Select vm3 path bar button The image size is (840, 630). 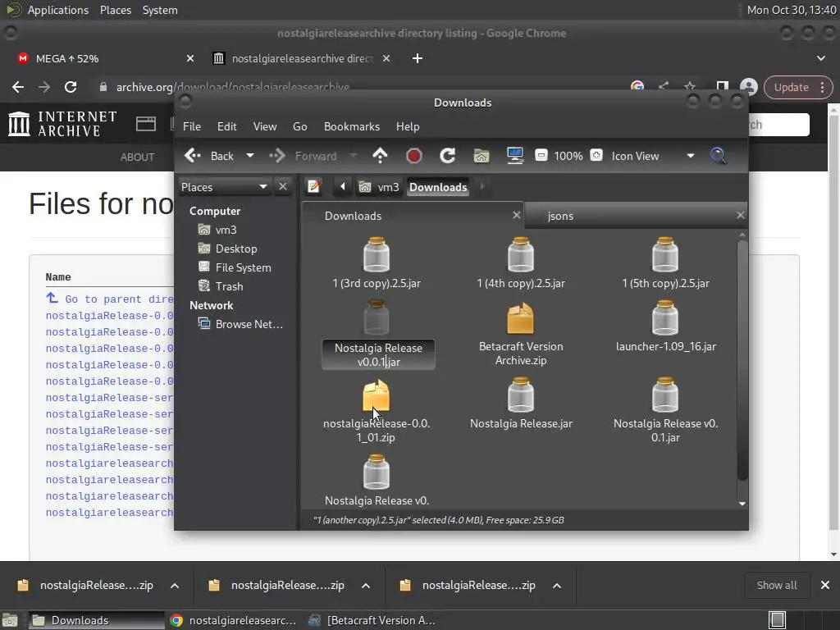pyautogui.click(x=379, y=187)
